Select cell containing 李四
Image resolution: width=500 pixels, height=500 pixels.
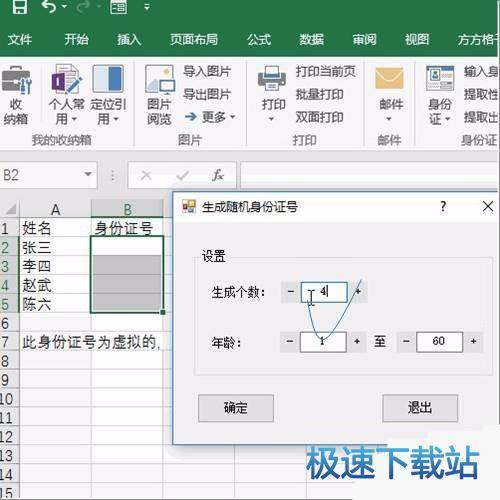[55, 266]
